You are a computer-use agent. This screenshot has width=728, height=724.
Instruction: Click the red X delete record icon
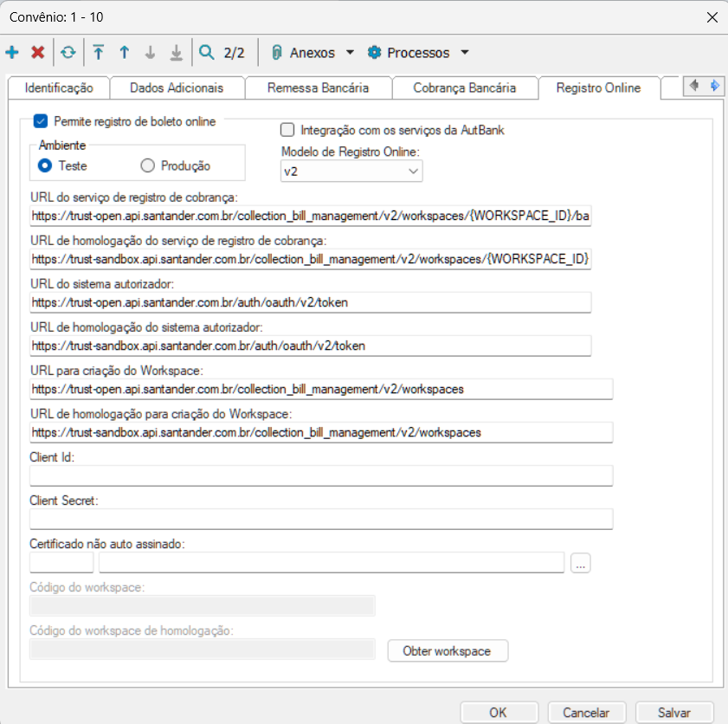click(38, 53)
